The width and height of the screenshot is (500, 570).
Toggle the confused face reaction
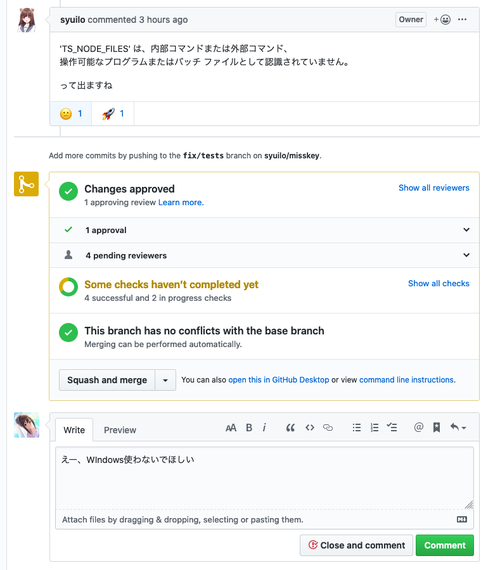71,114
